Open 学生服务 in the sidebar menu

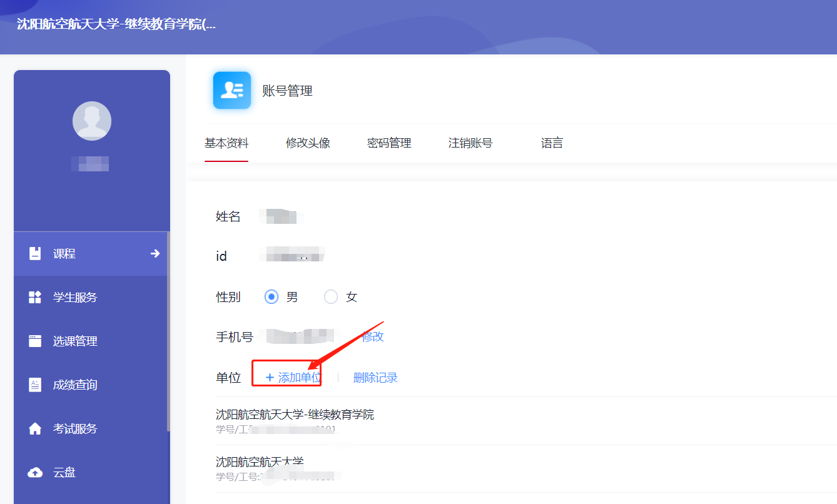click(91, 297)
